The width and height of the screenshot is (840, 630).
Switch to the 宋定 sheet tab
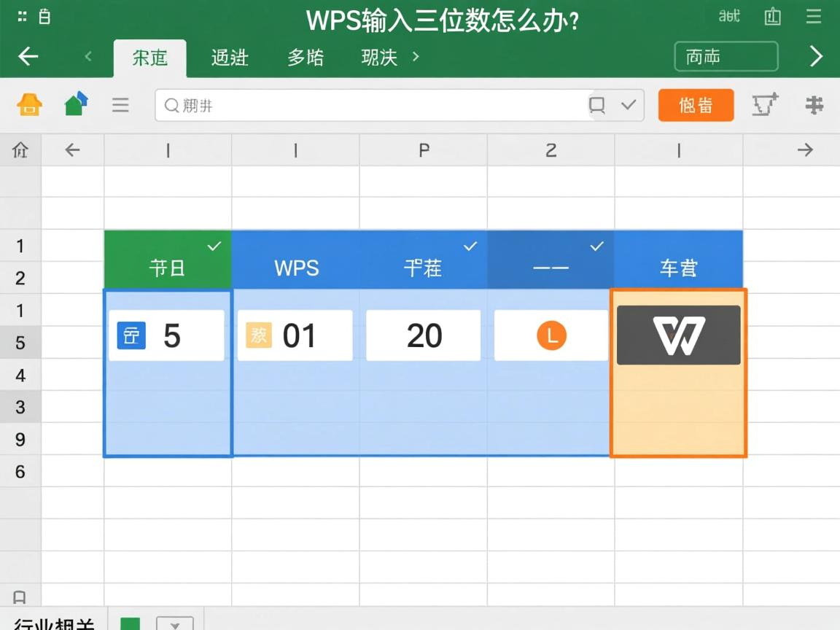pos(149,58)
